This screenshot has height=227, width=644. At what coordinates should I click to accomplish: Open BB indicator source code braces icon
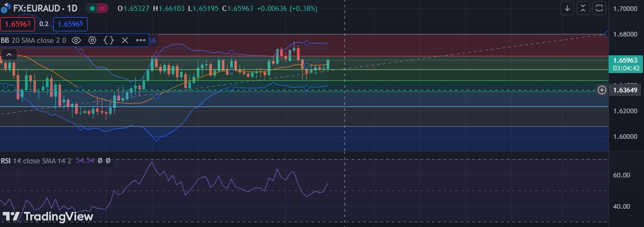[x=109, y=40]
